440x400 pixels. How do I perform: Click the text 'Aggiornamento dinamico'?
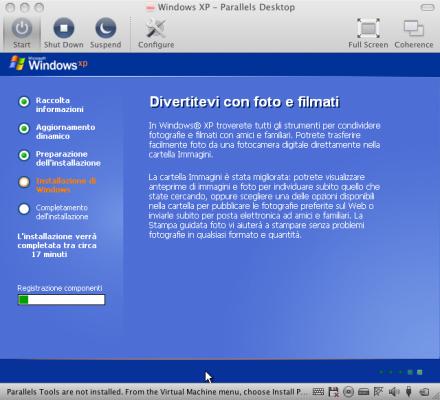[x=65, y=132]
